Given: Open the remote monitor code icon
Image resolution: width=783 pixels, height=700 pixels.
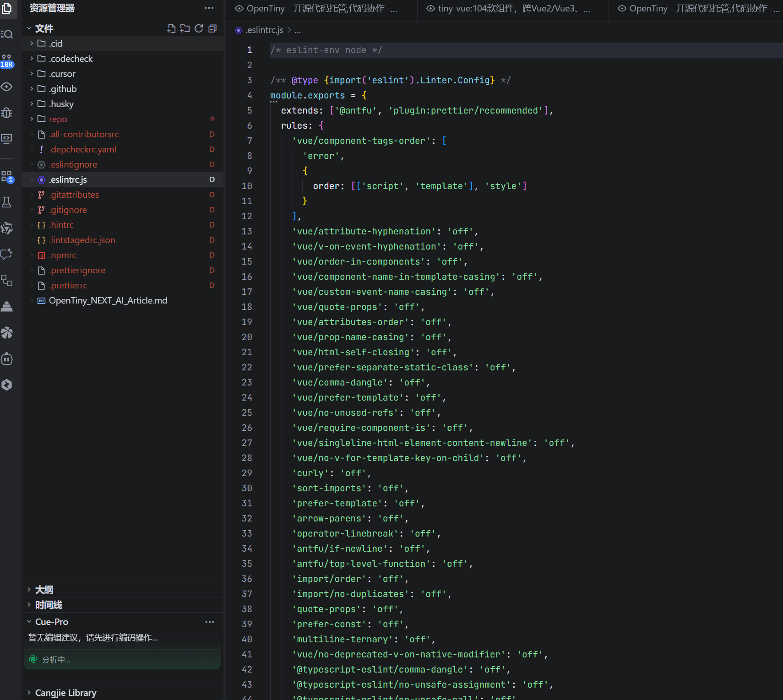Looking at the screenshot, I should pyautogui.click(x=7, y=138).
